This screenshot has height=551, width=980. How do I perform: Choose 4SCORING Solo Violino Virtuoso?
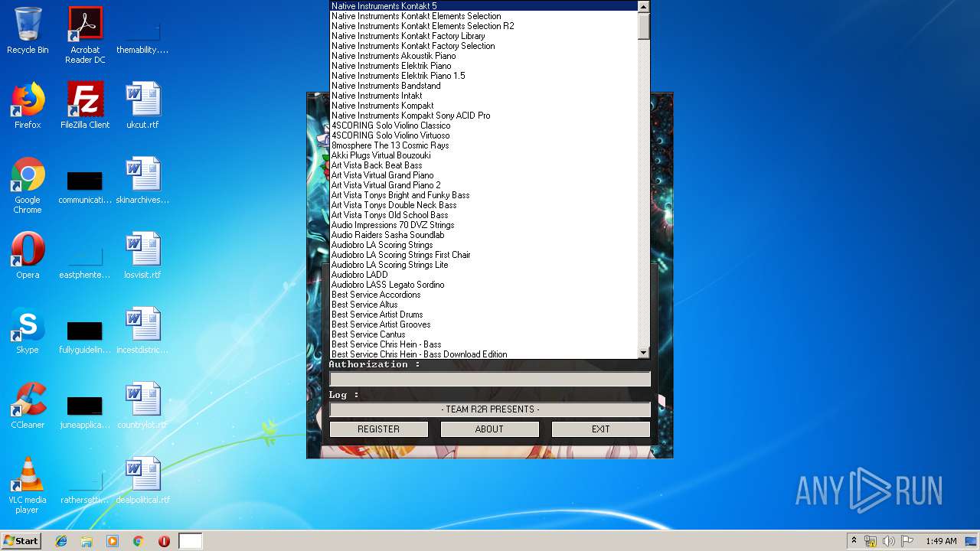click(483, 135)
